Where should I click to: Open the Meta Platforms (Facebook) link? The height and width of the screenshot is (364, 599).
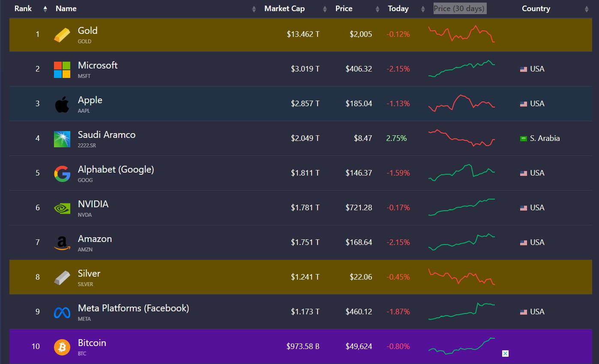133,308
